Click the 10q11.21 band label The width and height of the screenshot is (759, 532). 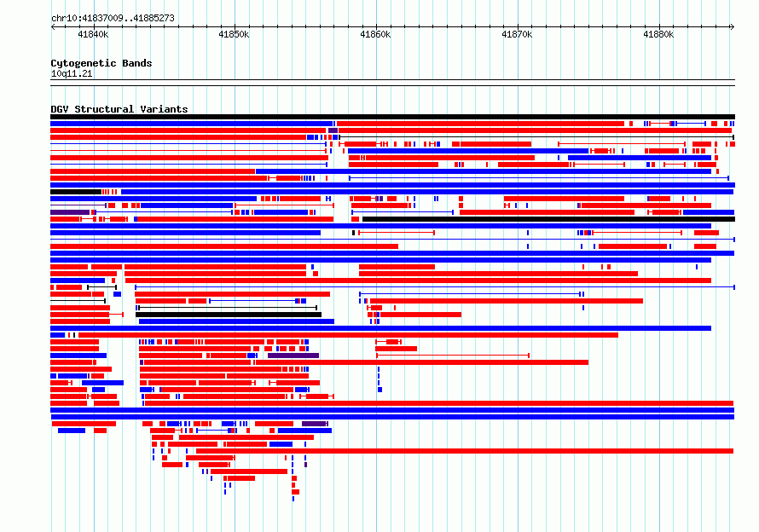[x=72, y=73]
